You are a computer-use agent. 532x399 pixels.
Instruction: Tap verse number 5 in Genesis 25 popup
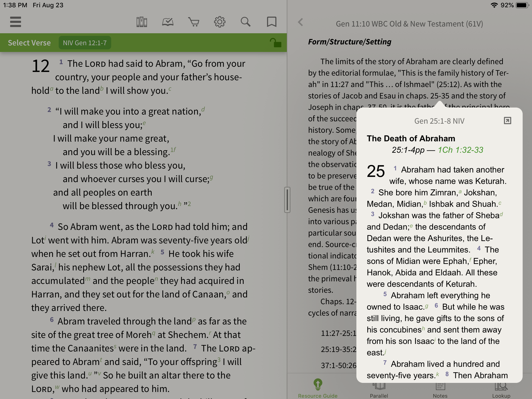(x=385, y=294)
